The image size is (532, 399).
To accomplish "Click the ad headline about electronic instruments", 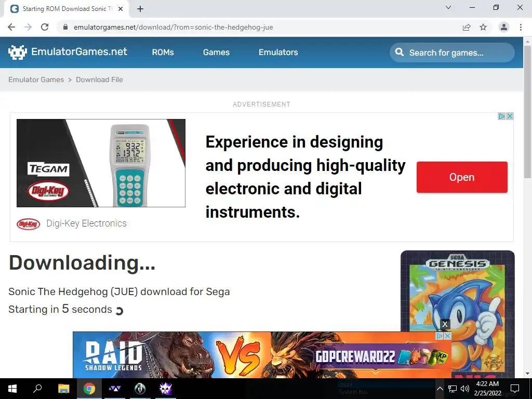I will click(305, 177).
